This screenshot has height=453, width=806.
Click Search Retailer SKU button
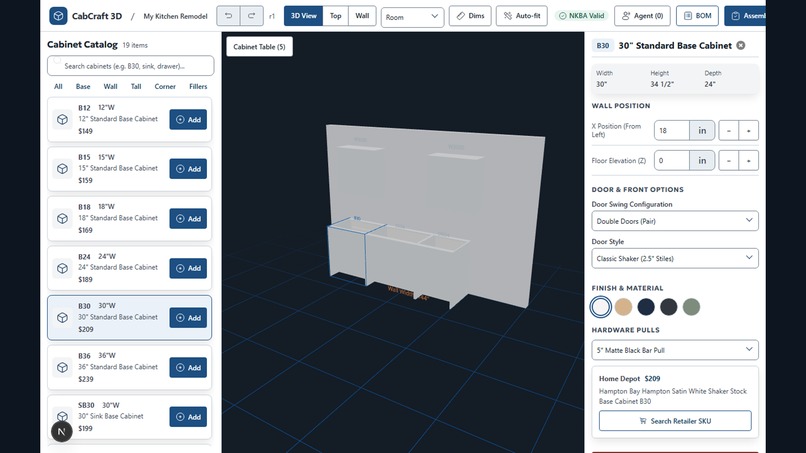(675, 421)
